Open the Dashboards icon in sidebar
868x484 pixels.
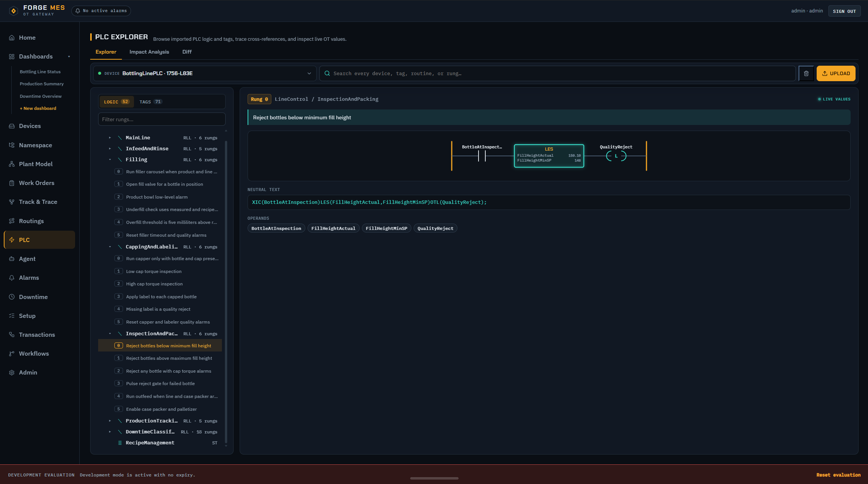click(x=12, y=57)
